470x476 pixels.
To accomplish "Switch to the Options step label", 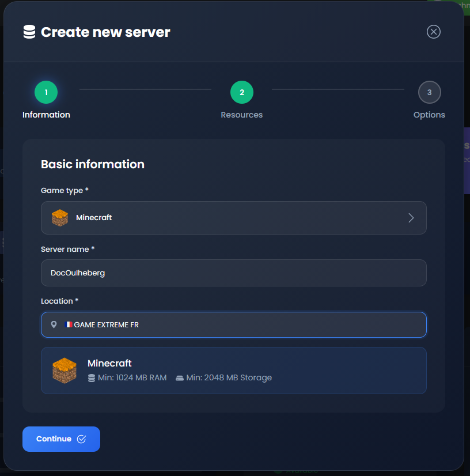I will pyautogui.click(x=429, y=115).
